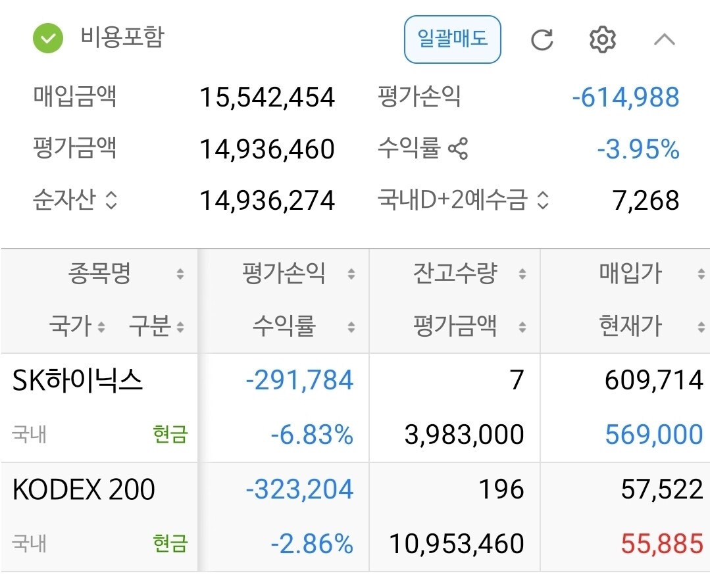Viewport: 710px width, 588px height.
Task: Select SK하이닉스 purchase price 609,714
Action: pyautogui.click(x=654, y=380)
